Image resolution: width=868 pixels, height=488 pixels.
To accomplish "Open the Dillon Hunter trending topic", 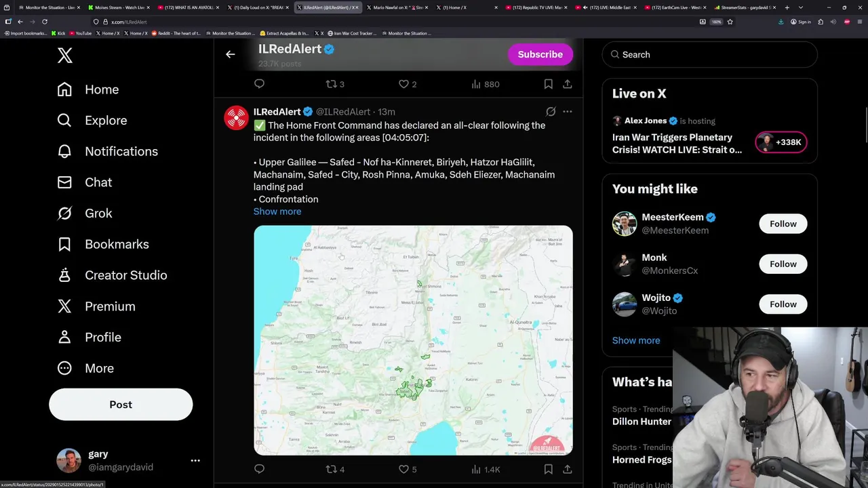I will [642, 422].
